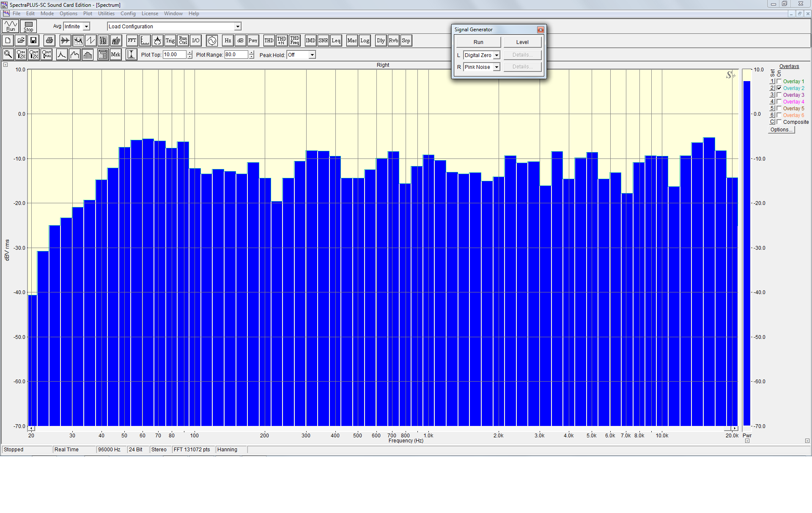812x513 pixels.
Task: Click the Run analyzer button
Action: tap(11, 26)
